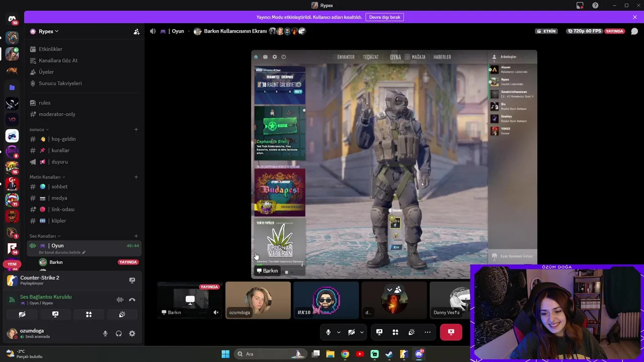Add channel to Ses Kanalları
Viewport: 644px width, 362px height.
[136, 236]
